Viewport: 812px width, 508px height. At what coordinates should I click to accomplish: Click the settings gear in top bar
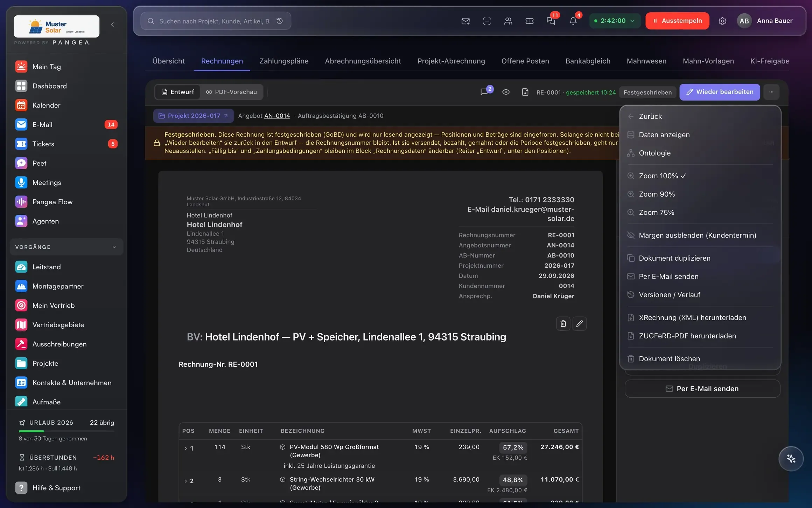pyautogui.click(x=722, y=21)
